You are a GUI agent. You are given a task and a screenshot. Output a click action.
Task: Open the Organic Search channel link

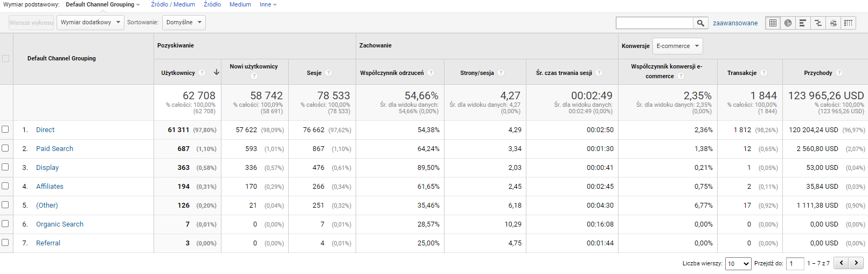tap(60, 224)
